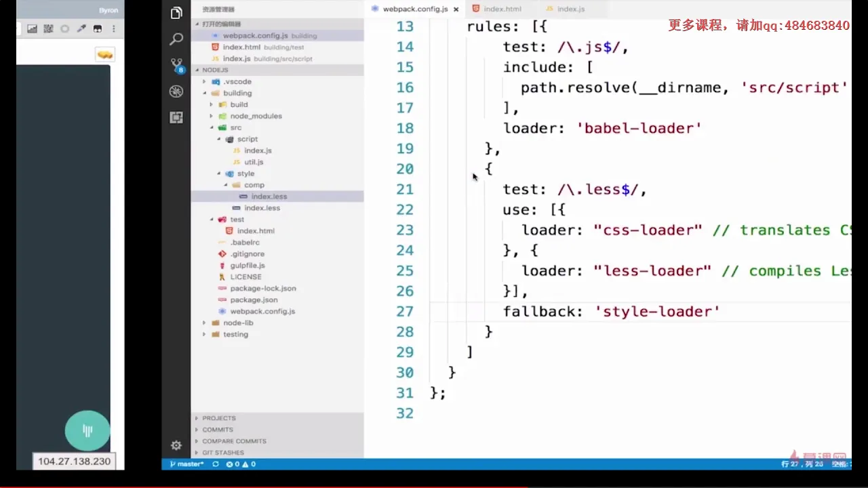Viewport: 868px width, 488px height.
Task: Click the QR code extension icon in browser toolbar
Action: click(x=48, y=29)
